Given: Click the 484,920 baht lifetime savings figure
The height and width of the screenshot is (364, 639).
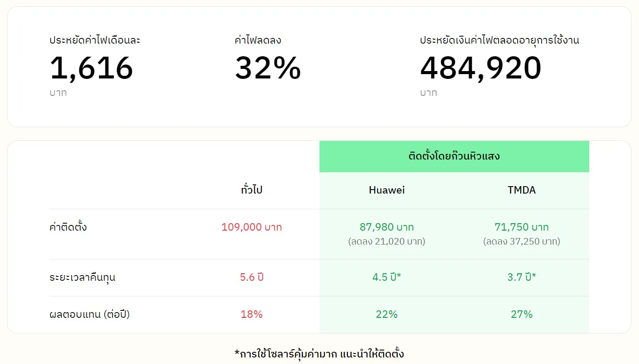Looking at the screenshot, I should click(x=481, y=68).
